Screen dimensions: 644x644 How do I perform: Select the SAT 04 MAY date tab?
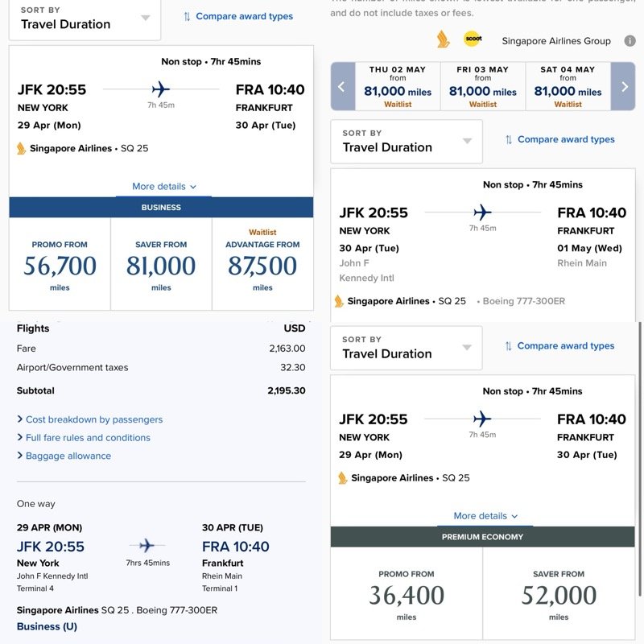pos(568,86)
